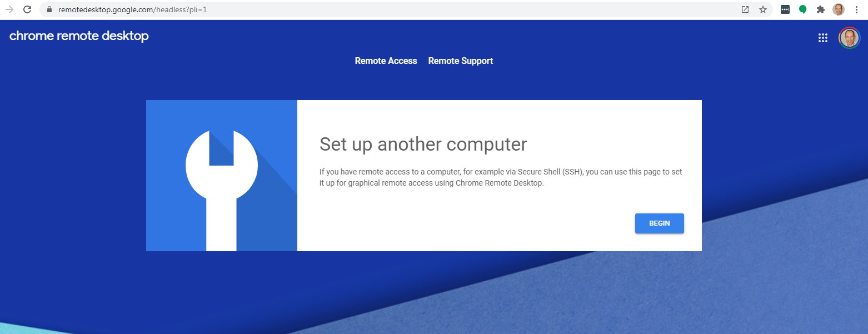The width and height of the screenshot is (868, 334).
Task: Click the SSH description paragraph
Action: coord(501,177)
